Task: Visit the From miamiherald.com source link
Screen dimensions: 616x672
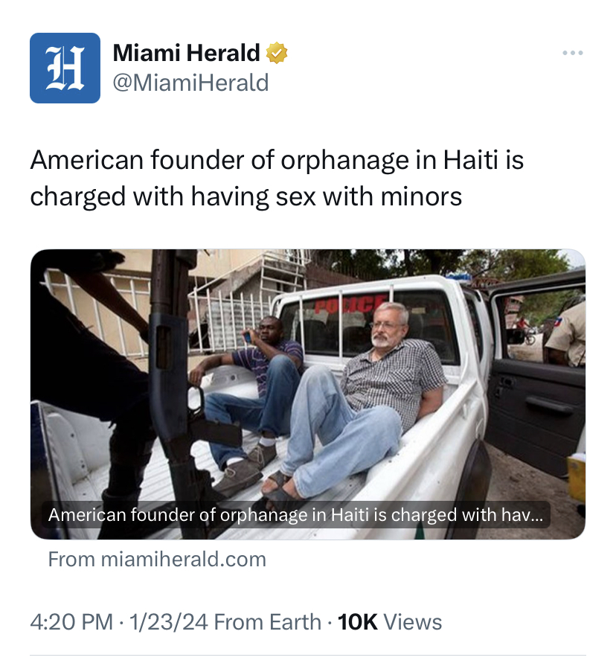Action: 157,560
